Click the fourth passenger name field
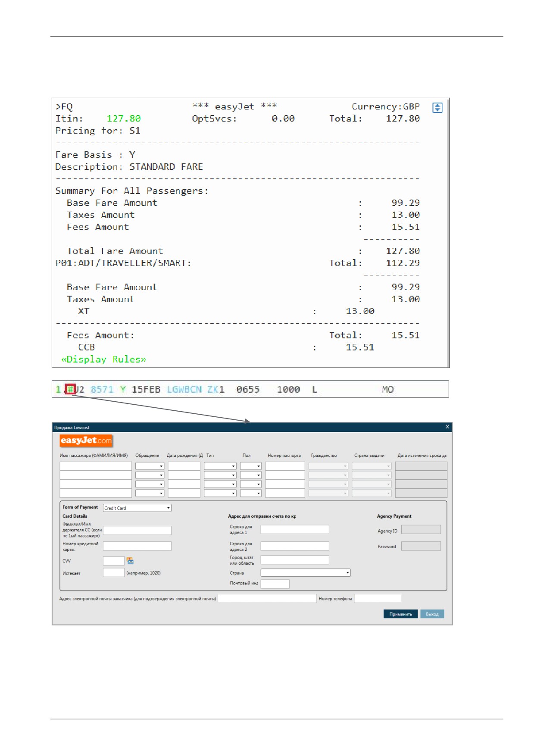This screenshot has height=756, width=534. [96, 493]
